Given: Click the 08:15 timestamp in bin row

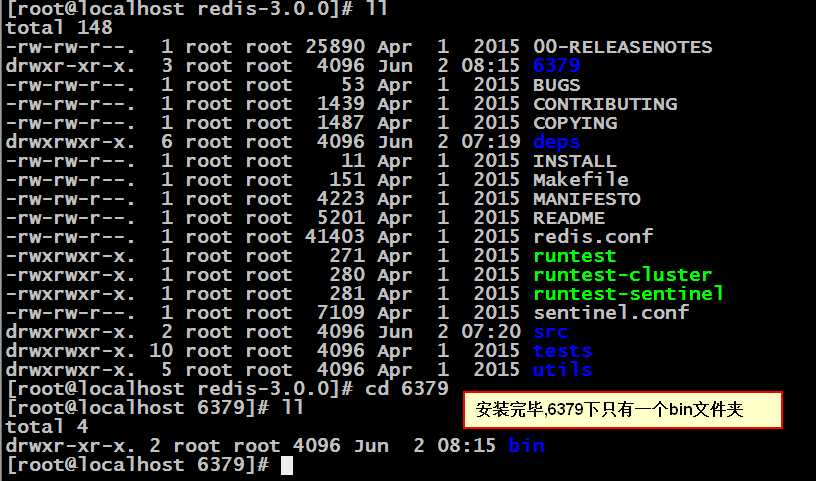Looking at the screenshot, I should (467, 446).
